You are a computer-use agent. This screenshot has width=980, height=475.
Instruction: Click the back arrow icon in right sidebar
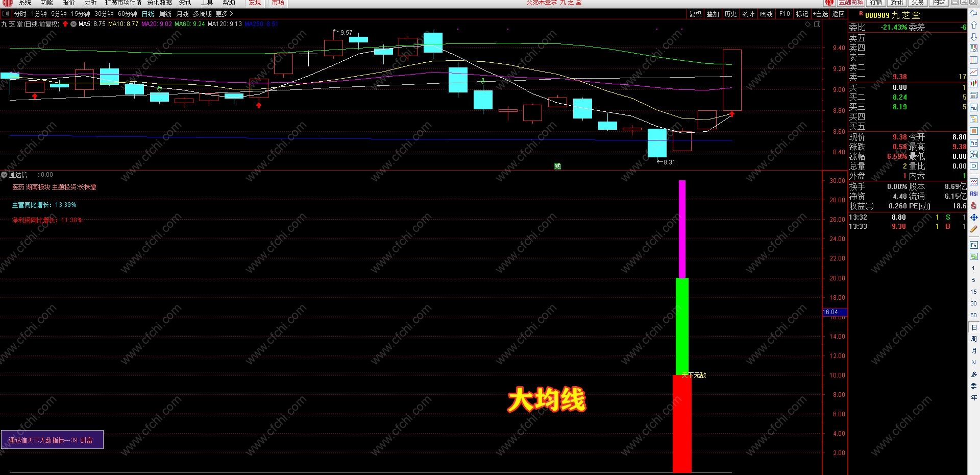click(973, 14)
